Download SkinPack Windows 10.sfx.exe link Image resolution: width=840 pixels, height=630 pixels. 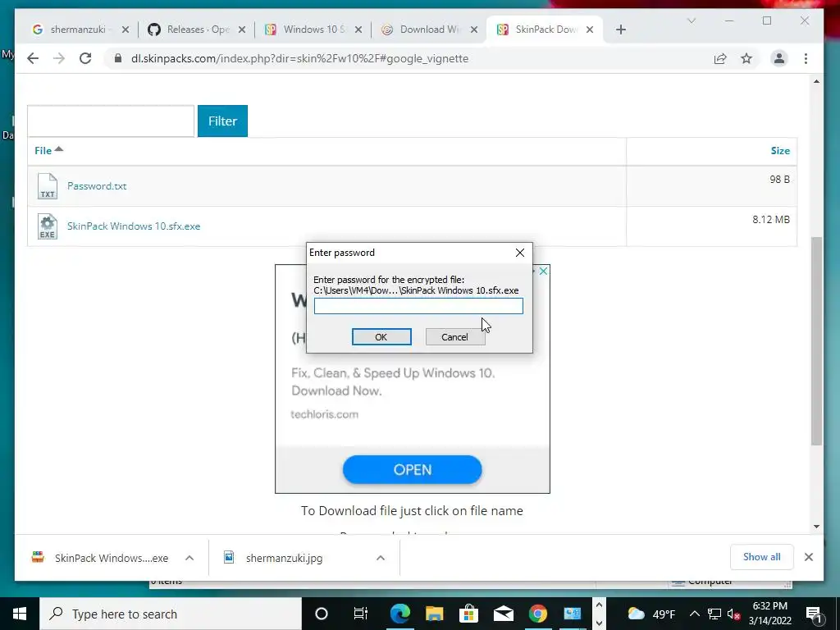coord(134,226)
